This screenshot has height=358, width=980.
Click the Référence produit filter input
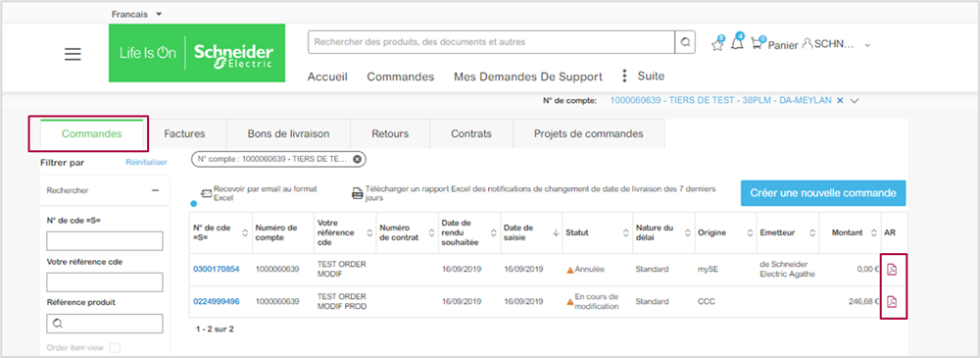(105, 324)
